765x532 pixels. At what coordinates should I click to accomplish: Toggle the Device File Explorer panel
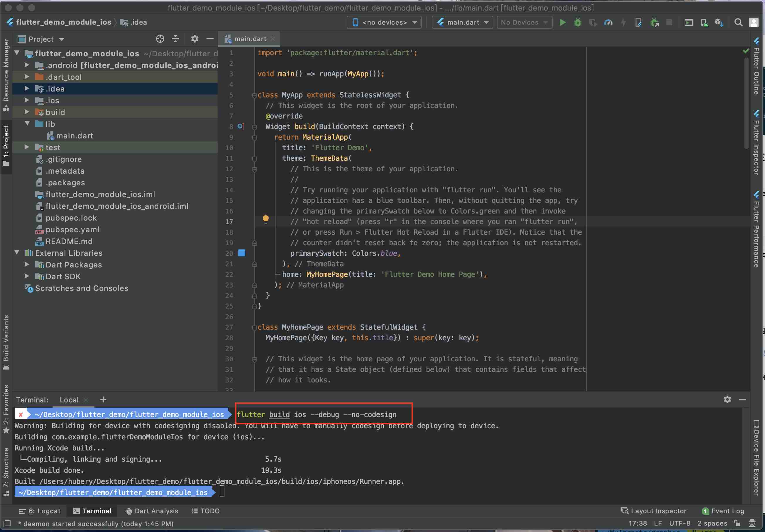(x=756, y=458)
